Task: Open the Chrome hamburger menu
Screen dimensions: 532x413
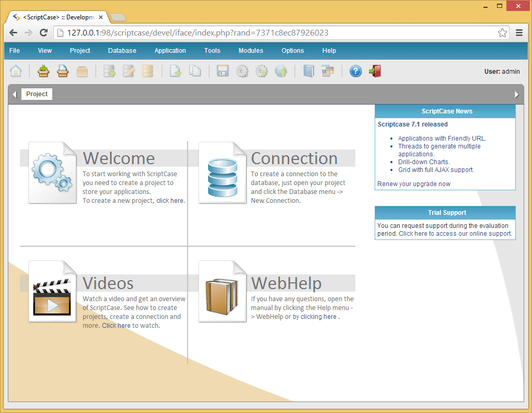Action: (519, 32)
